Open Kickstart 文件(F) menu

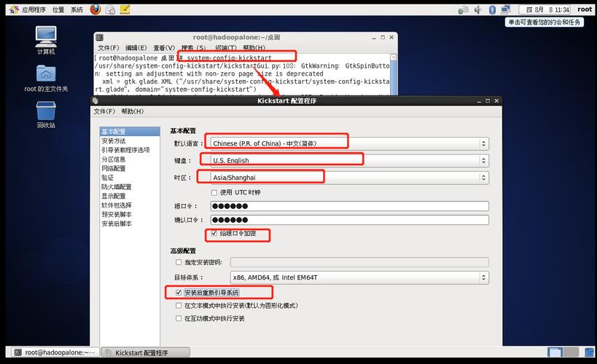pyautogui.click(x=104, y=111)
